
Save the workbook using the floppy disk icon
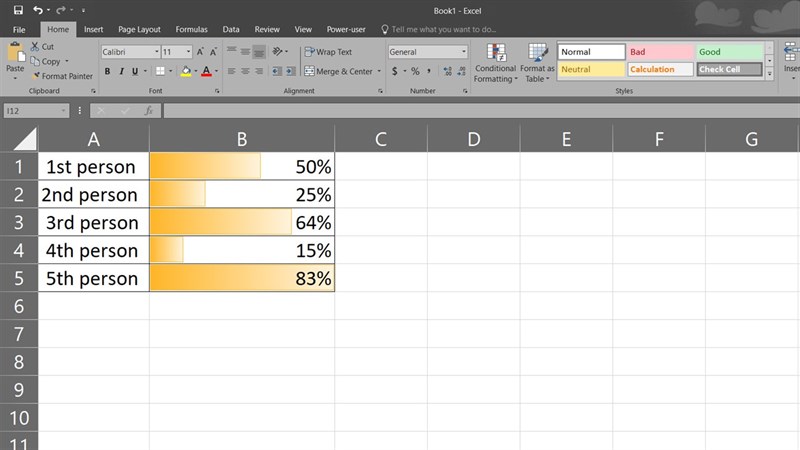(x=18, y=10)
